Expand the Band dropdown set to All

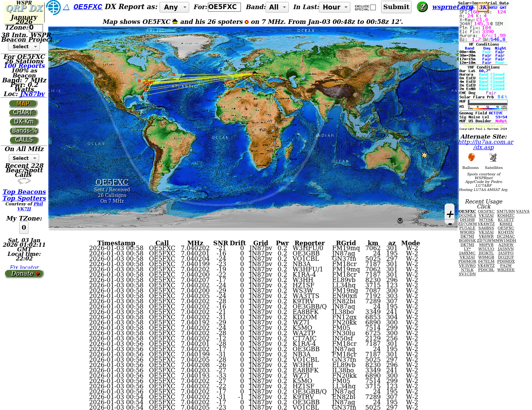click(x=277, y=7)
